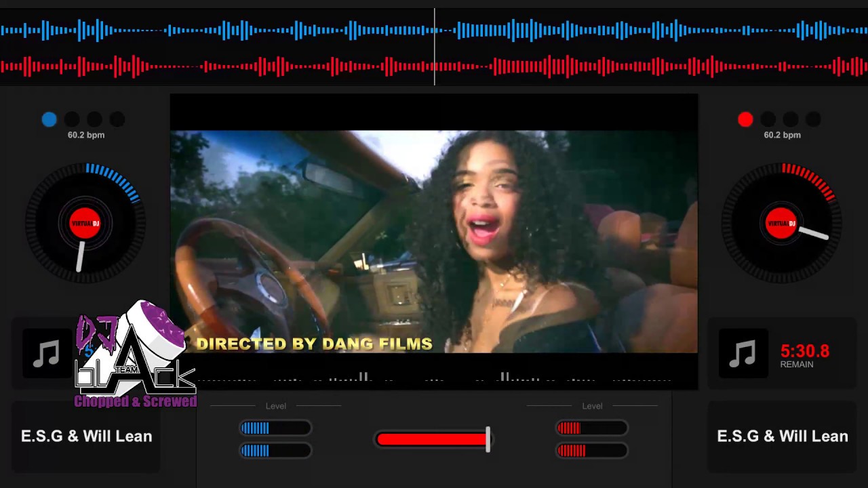Toggle the third indicator dot on right deck
Image resolution: width=868 pixels, height=488 pixels.
point(791,120)
